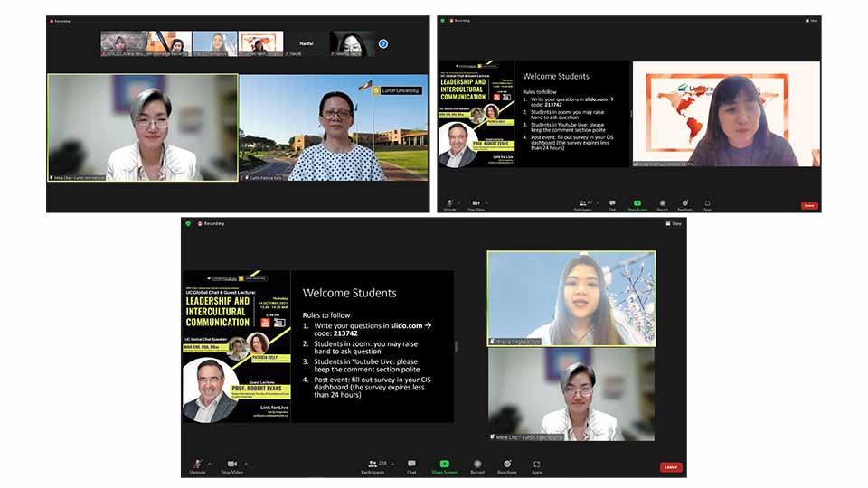This screenshot has width=868, height=488.
Task: Select the fourth thumbnail with world map background
Action: pyautogui.click(x=260, y=43)
